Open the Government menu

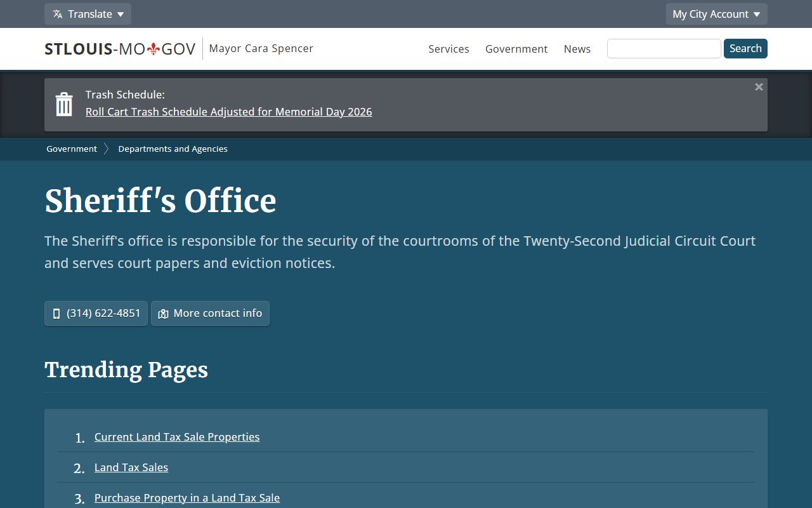516,49
